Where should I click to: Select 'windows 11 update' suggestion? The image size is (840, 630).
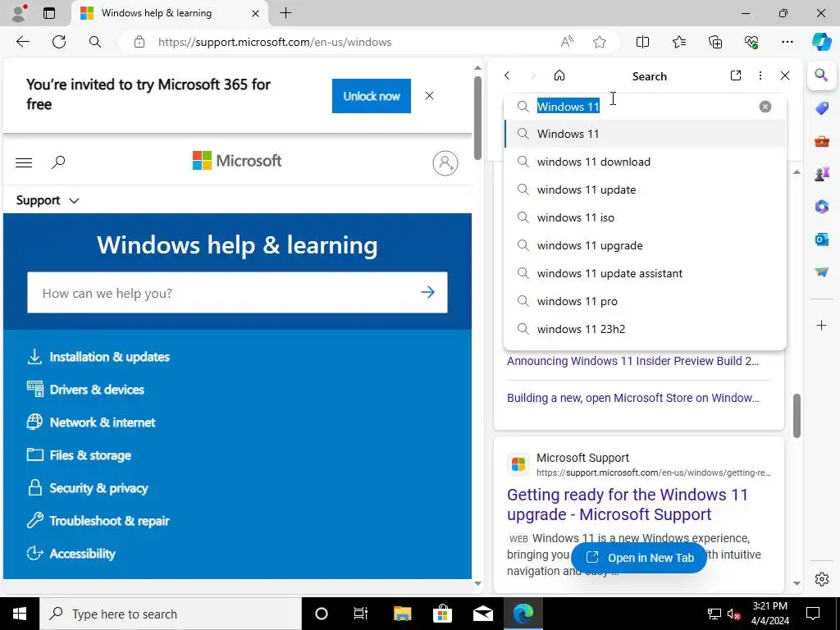click(x=645, y=189)
